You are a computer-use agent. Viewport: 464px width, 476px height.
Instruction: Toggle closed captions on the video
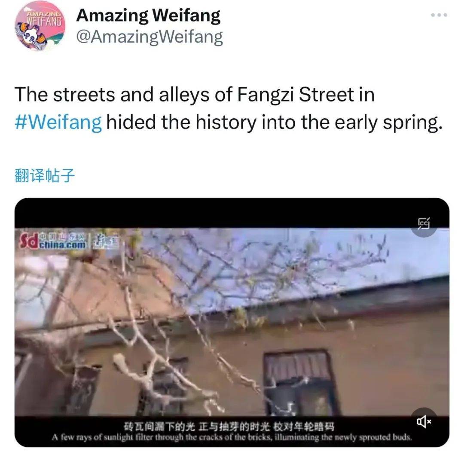point(424,223)
